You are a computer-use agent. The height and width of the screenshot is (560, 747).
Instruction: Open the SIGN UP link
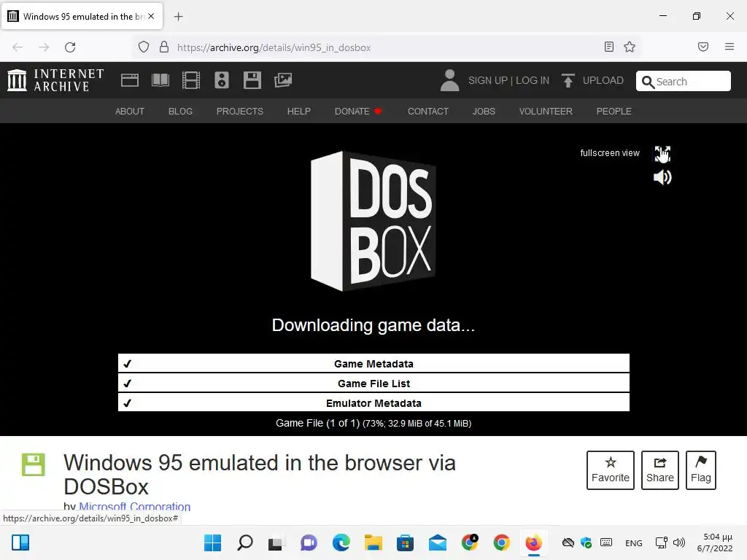(488, 80)
